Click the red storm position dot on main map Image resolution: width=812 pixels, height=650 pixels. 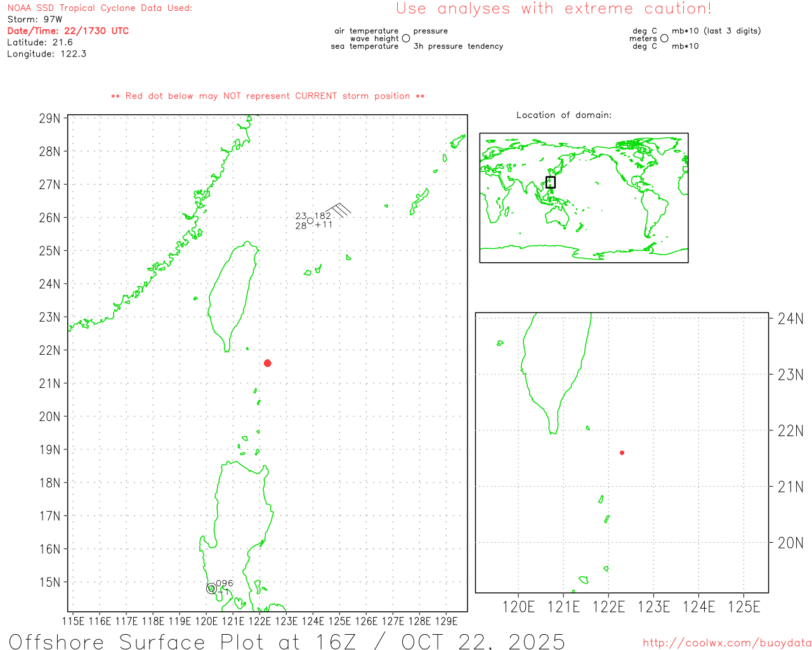pyautogui.click(x=267, y=363)
